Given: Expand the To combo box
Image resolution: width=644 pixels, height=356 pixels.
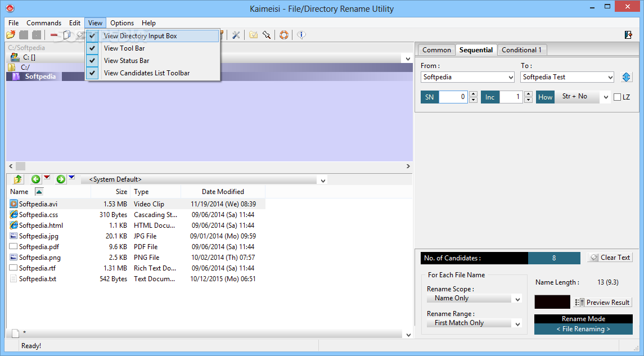Looking at the screenshot, I should [x=610, y=77].
